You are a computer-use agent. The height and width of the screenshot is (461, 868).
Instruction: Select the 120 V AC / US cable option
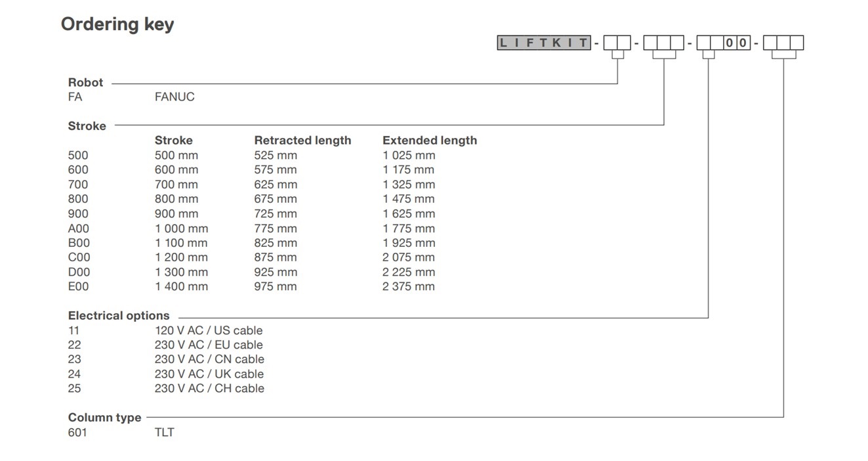point(208,330)
